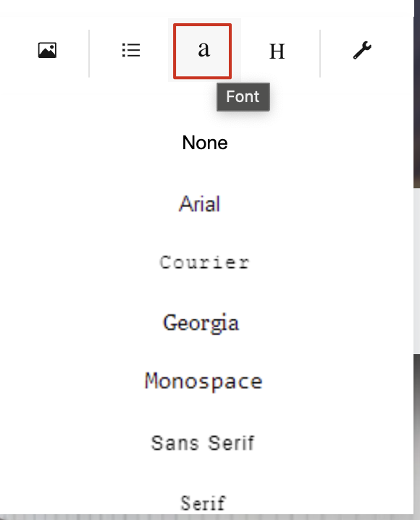Viewport: 420px width, 520px height.
Task: Expand the bulleted list options dropdown
Action: [131, 51]
